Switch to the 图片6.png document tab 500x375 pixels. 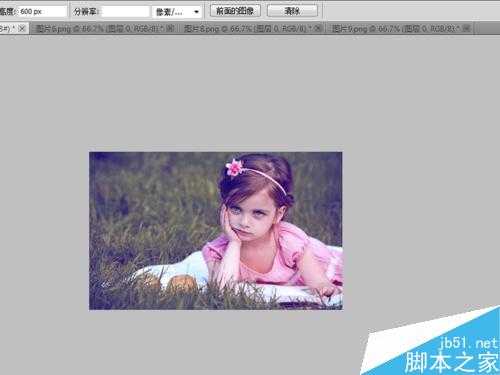click(x=100, y=29)
